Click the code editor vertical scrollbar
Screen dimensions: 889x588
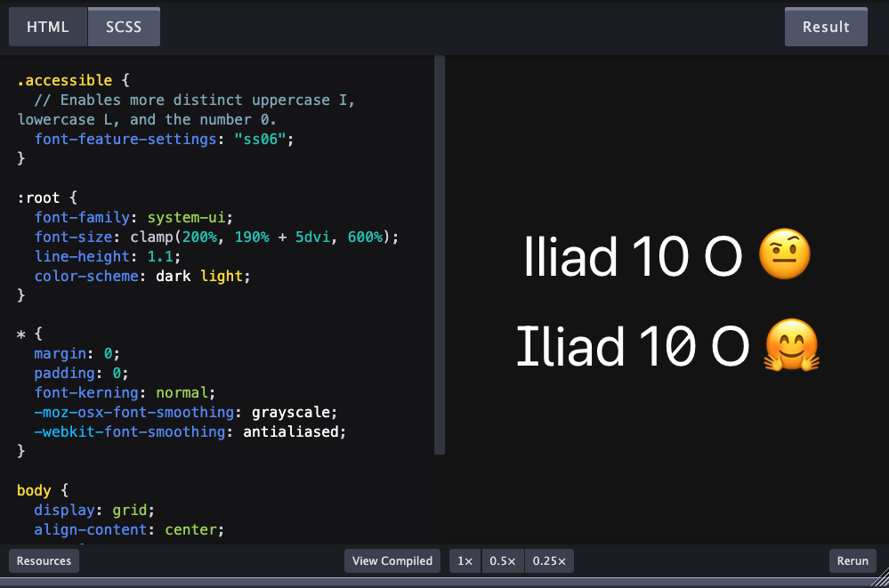(x=440, y=255)
